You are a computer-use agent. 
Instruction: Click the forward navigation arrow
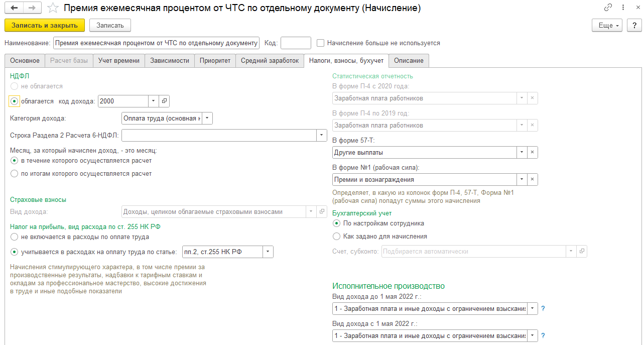pos(32,8)
